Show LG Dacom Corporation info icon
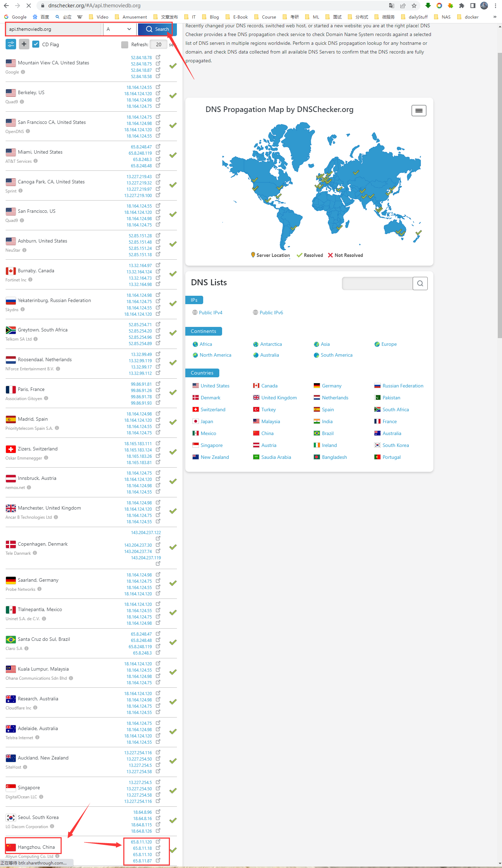502x868 pixels. [52, 826]
